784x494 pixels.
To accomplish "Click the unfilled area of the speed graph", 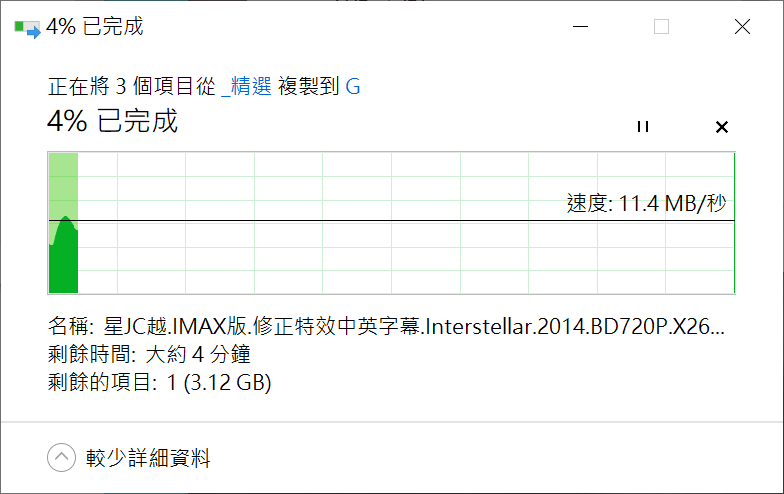I will click(x=400, y=255).
